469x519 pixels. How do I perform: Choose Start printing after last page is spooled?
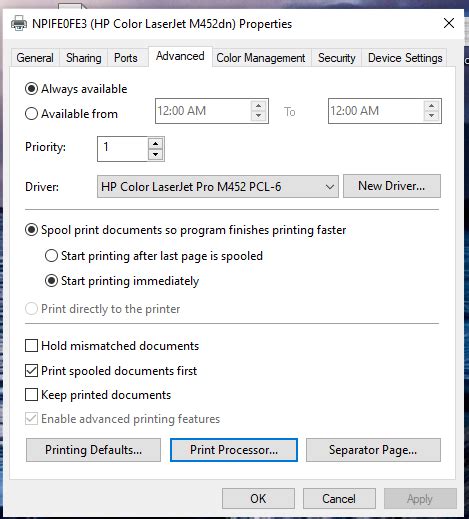tap(51, 256)
